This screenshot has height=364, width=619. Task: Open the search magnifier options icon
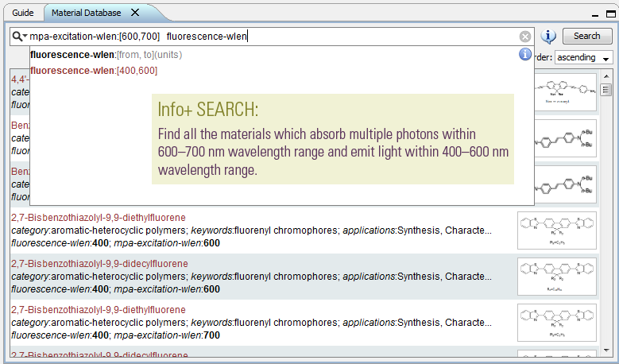pyautogui.click(x=19, y=37)
